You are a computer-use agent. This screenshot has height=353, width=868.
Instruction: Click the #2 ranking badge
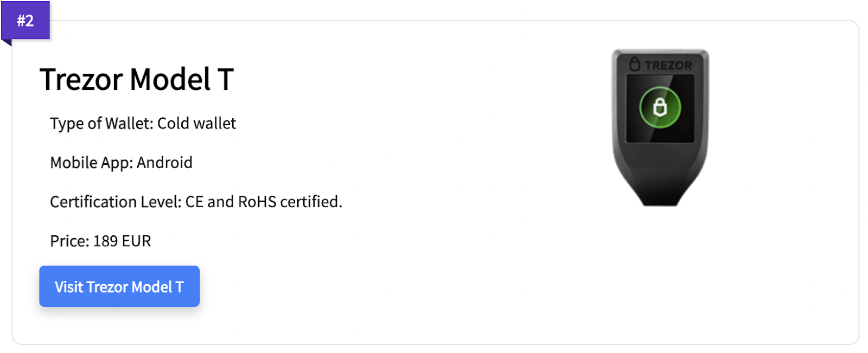pos(25,21)
